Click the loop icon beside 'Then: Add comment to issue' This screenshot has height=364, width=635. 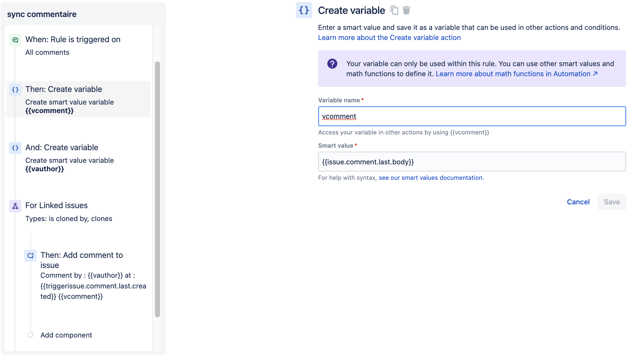coord(31,256)
